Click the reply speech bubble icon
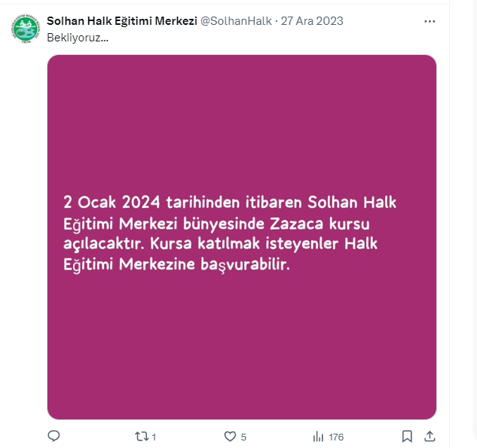Viewport: 477px width, 448px height. point(54,436)
